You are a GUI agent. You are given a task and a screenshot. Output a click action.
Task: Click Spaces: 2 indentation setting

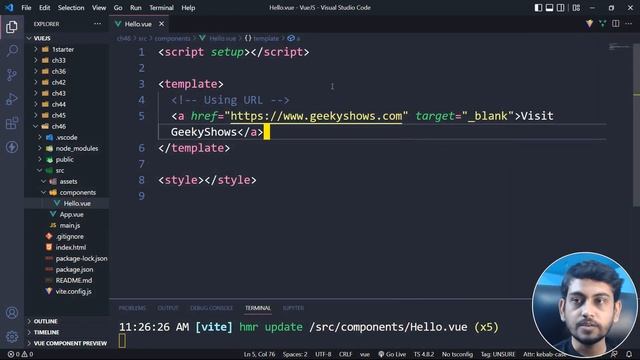pyautogui.click(x=295, y=354)
